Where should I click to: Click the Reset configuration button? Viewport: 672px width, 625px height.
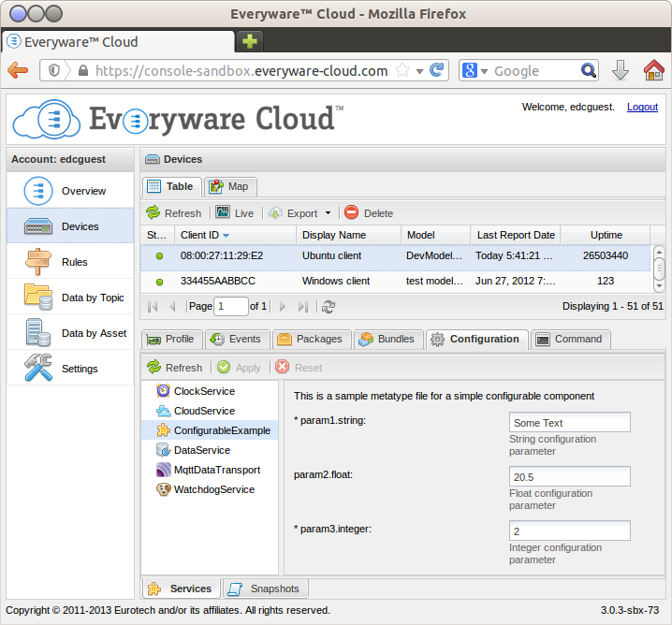pyautogui.click(x=299, y=368)
